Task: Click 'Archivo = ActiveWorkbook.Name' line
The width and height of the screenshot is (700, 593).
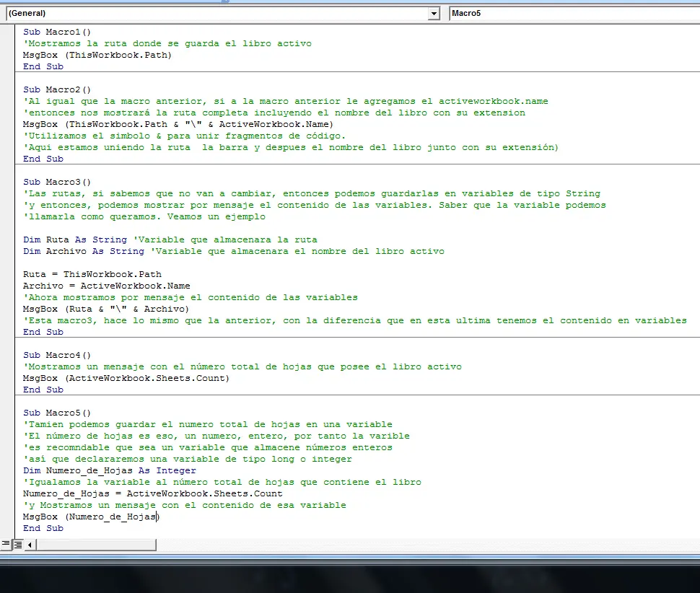Action: click(x=107, y=286)
